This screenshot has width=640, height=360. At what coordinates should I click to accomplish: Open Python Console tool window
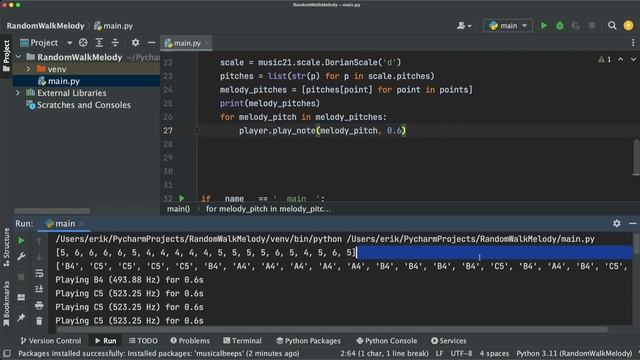tap(387, 341)
